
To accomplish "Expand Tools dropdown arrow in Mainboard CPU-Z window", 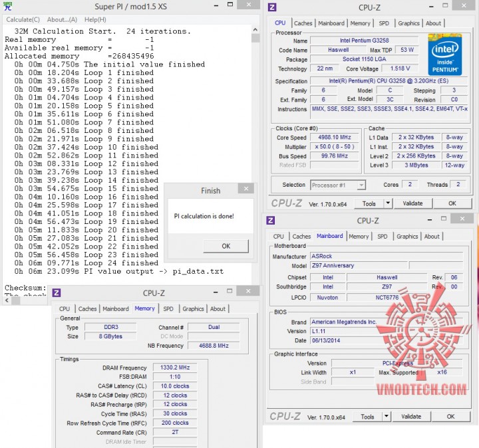I will point(386,417).
